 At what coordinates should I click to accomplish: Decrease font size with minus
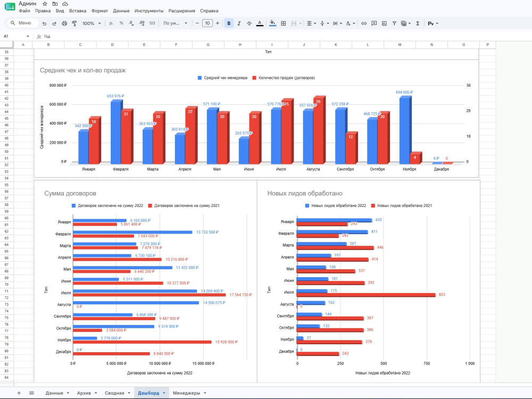[197, 23]
